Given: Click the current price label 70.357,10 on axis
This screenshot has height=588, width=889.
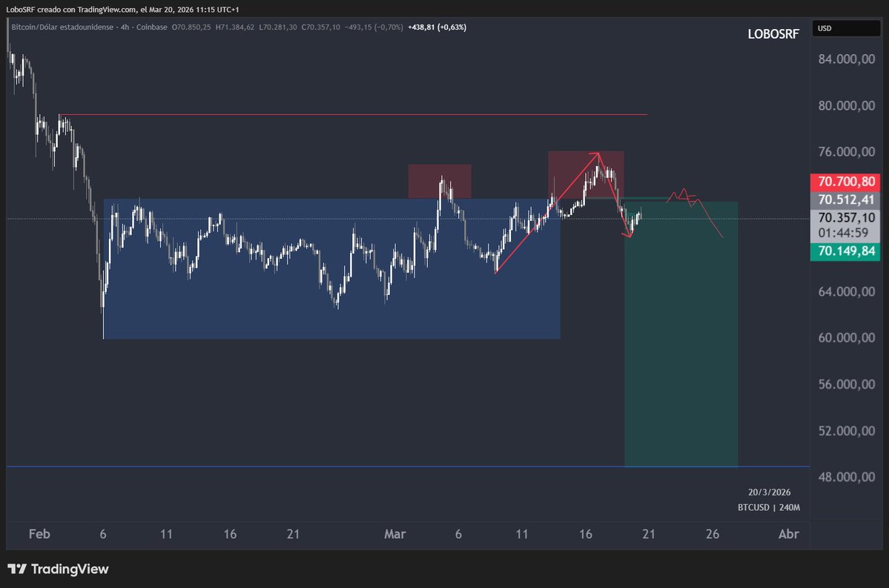Looking at the screenshot, I should pyautogui.click(x=847, y=218).
